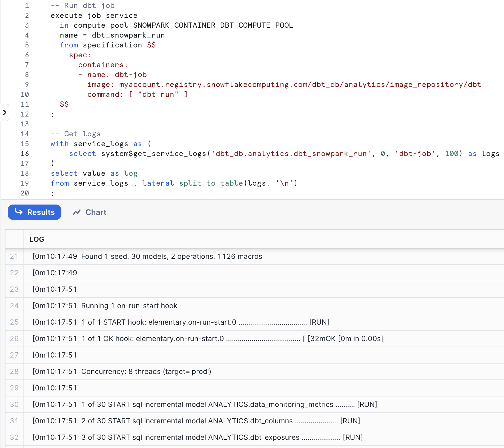
Task: Click the '-- Run dbt job' comment
Action: 83,6
